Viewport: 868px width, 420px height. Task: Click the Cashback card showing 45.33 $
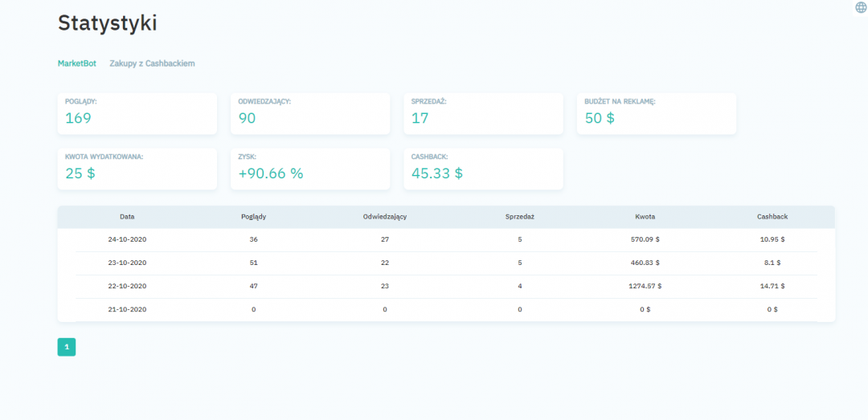(x=483, y=169)
